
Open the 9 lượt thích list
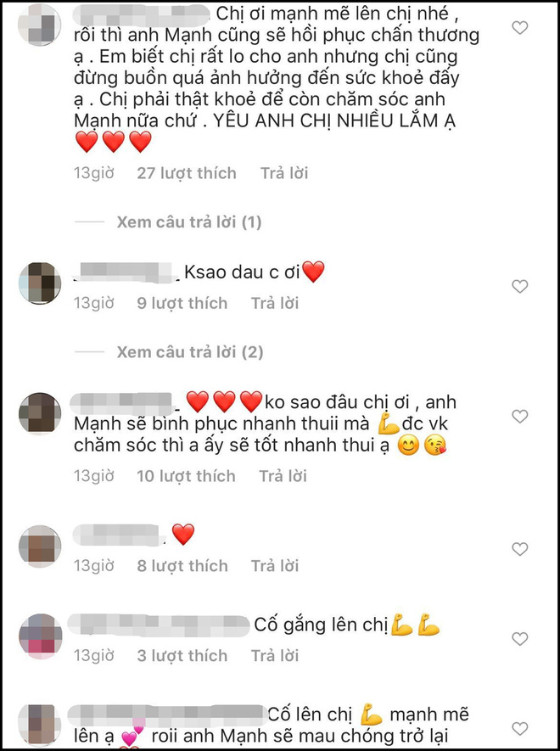point(182,303)
